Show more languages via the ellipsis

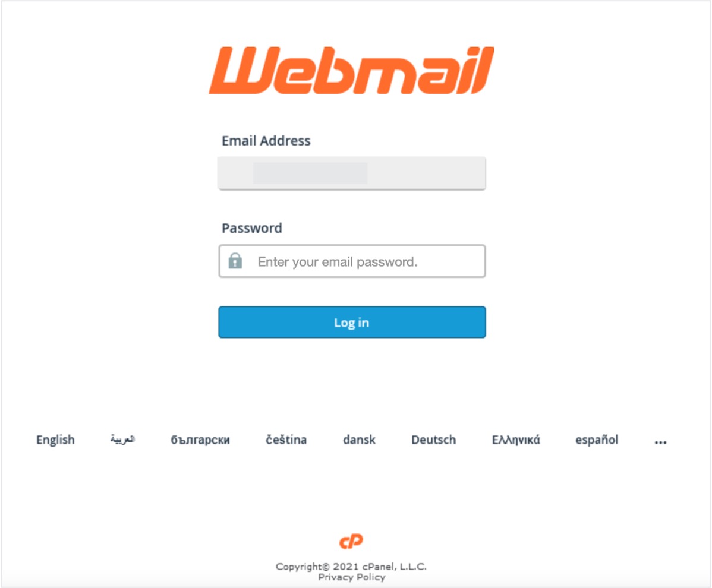[660, 441]
